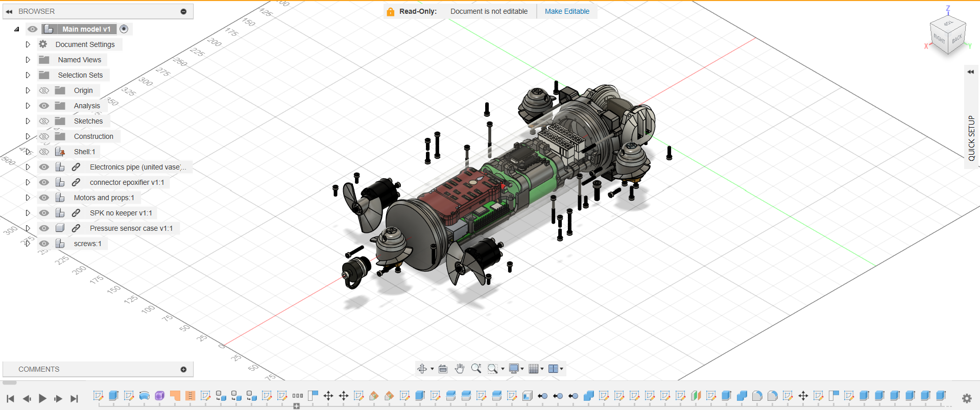Hide the screws:1 component
The image size is (980, 410).
pyautogui.click(x=44, y=244)
